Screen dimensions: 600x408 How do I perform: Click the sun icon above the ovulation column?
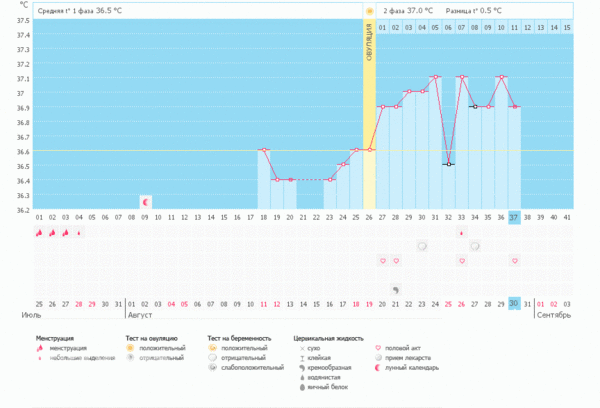[369, 11]
